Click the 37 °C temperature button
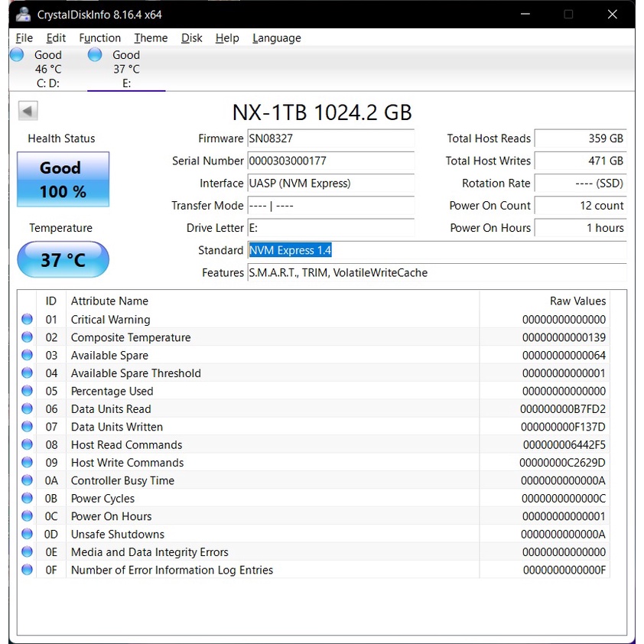The image size is (644, 644). pos(63,260)
